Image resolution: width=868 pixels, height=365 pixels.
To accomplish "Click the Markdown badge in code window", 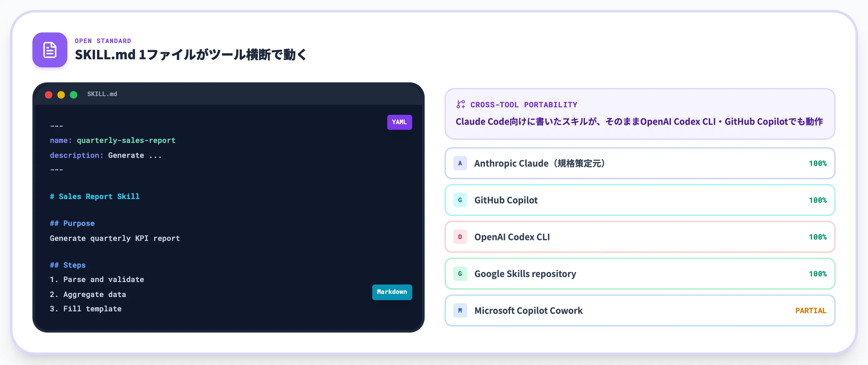I will pos(392,292).
